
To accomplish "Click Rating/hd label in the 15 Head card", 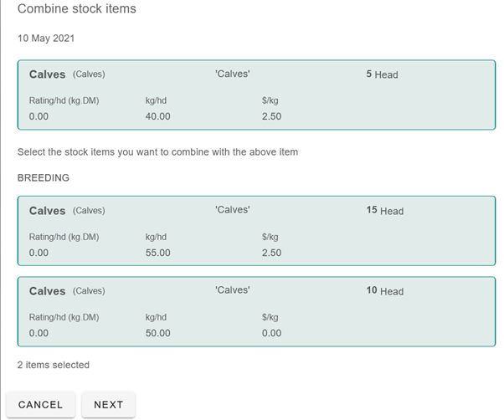I will [x=64, y=237].
